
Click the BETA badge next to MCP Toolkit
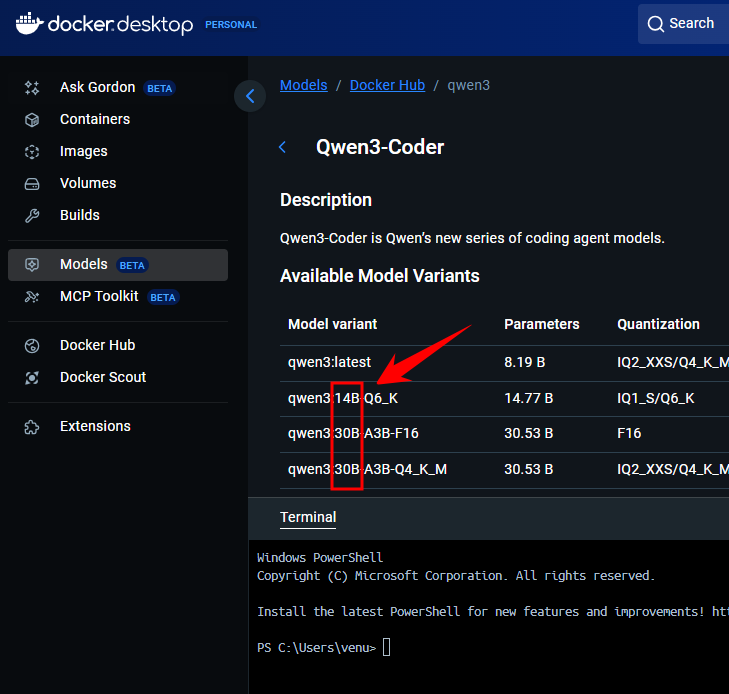(x=163, y=297)
